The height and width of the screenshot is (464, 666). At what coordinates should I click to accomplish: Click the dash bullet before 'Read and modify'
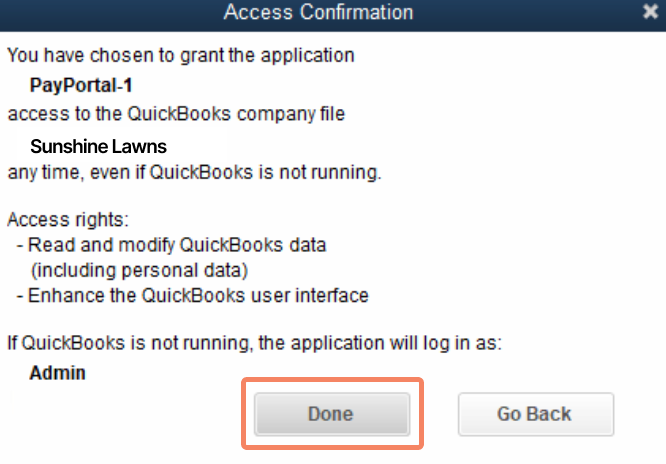pos(20,246)
